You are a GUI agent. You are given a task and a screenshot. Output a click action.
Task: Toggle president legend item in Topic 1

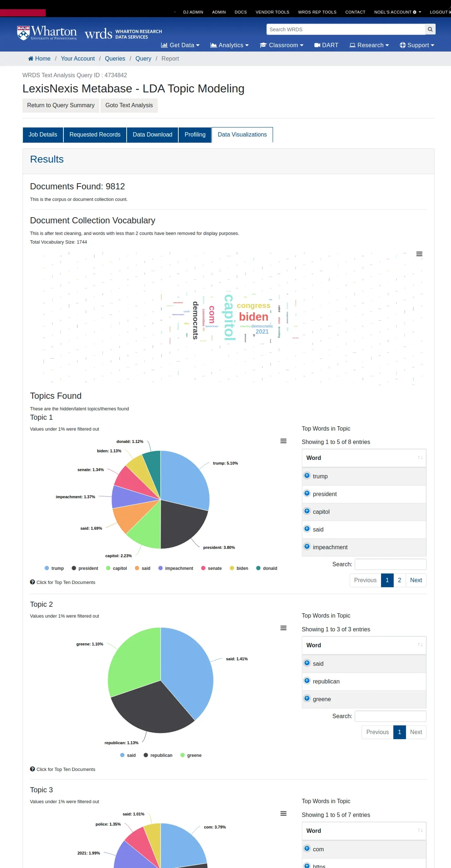[85, 568]
